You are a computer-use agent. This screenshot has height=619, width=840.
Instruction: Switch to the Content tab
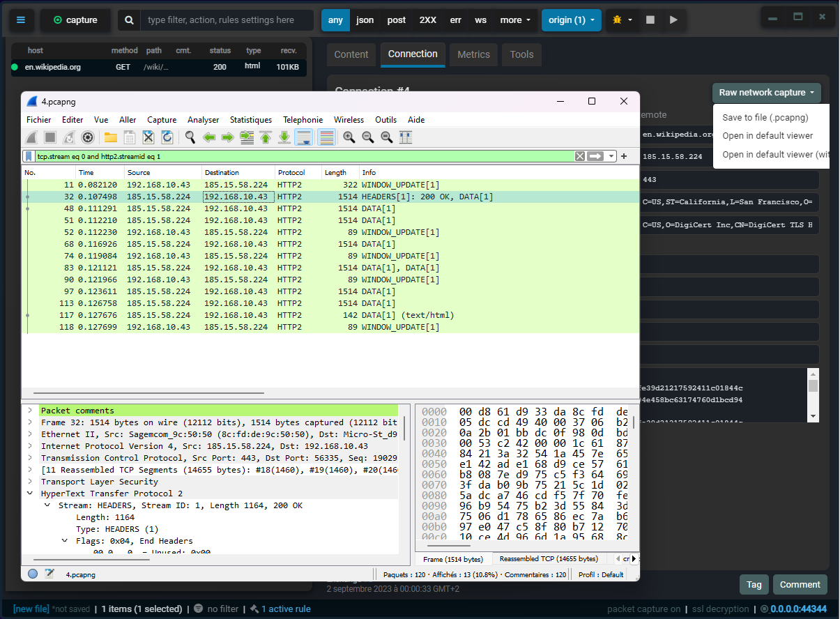point(351,54)
